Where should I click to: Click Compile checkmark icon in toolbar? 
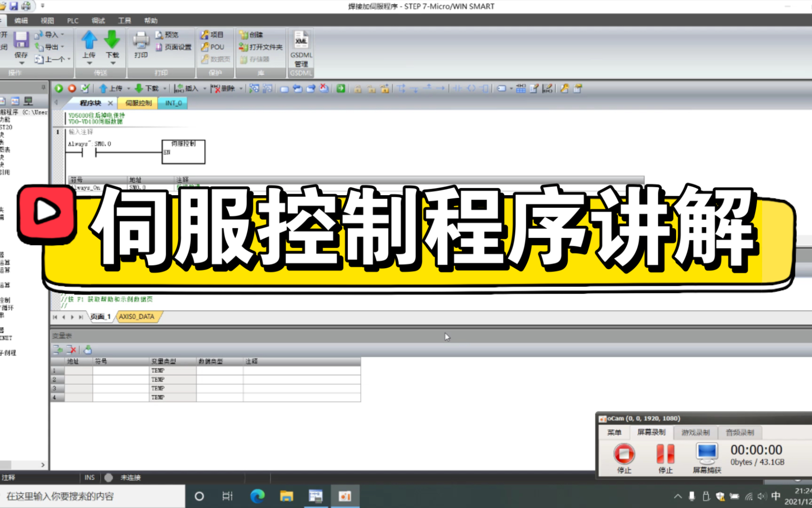[x=85, y=88]
